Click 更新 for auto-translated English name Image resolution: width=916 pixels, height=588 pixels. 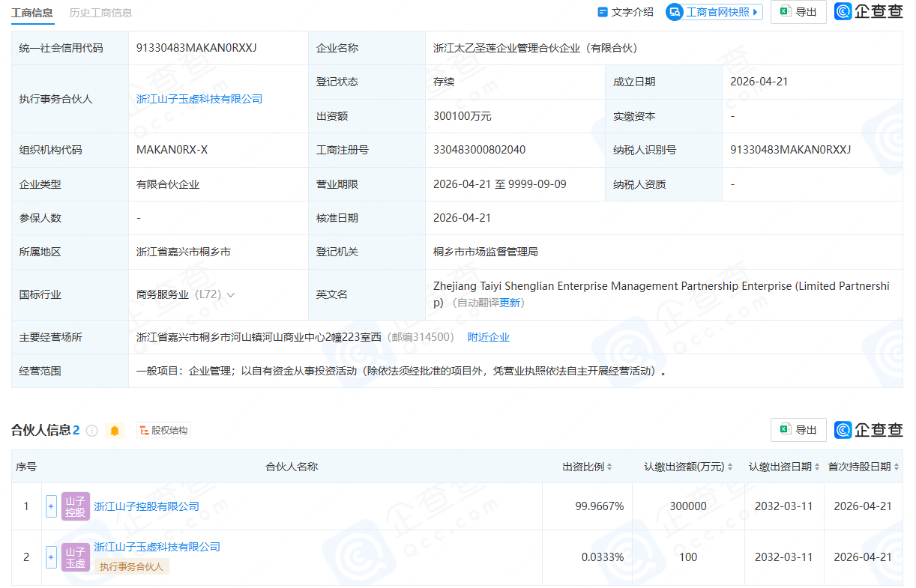(x=510, y=303)
